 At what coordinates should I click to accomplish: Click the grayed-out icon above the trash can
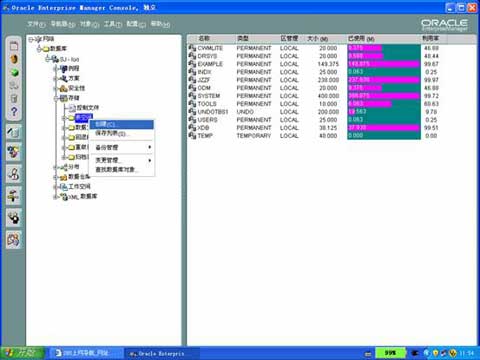14,85
